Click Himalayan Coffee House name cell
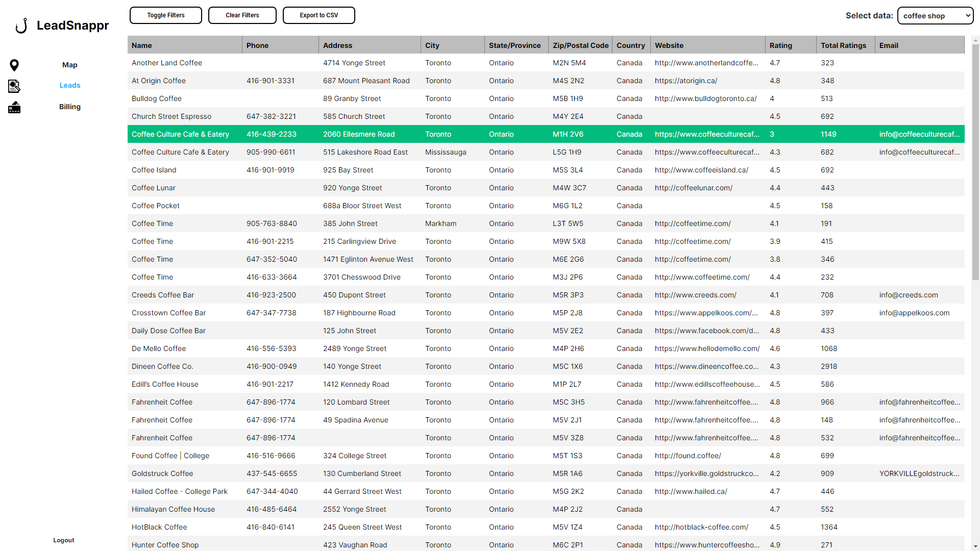Viewport: 980px width, 551px height. (x=174, y=509)
